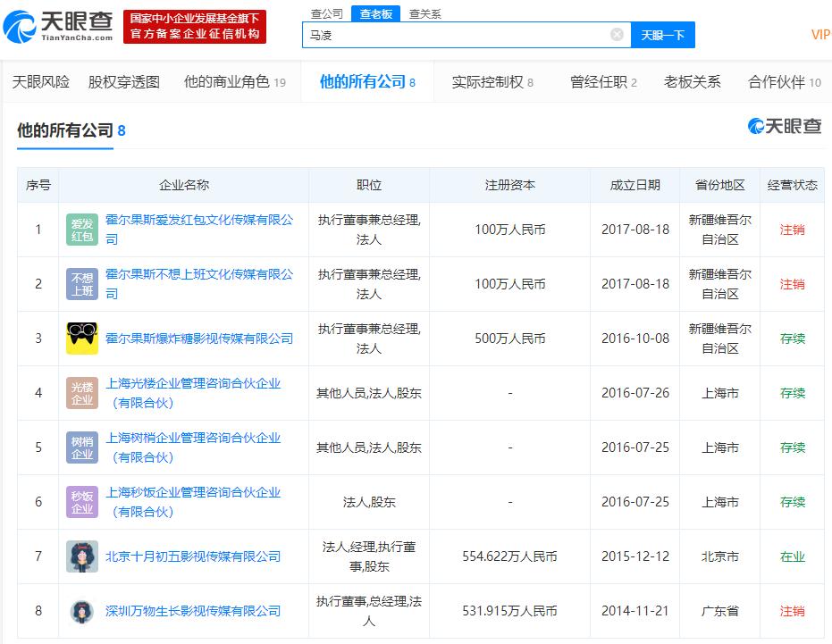The image size is (832, 644).
Task: Switch to the 实际控制权 tab
Action: [x=483, y=80]
